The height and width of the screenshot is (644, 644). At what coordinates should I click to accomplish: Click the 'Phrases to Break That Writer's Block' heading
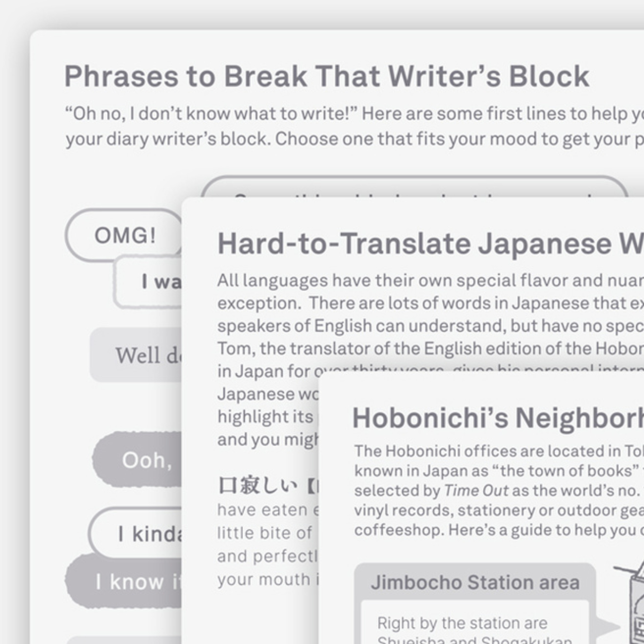click(x=327, y=76)
